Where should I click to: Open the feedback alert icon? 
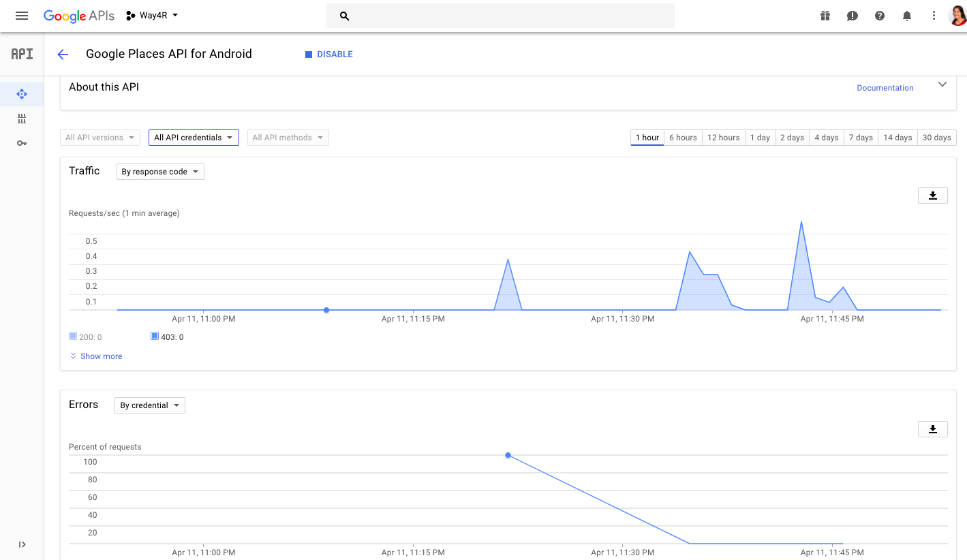coord(853,16)
